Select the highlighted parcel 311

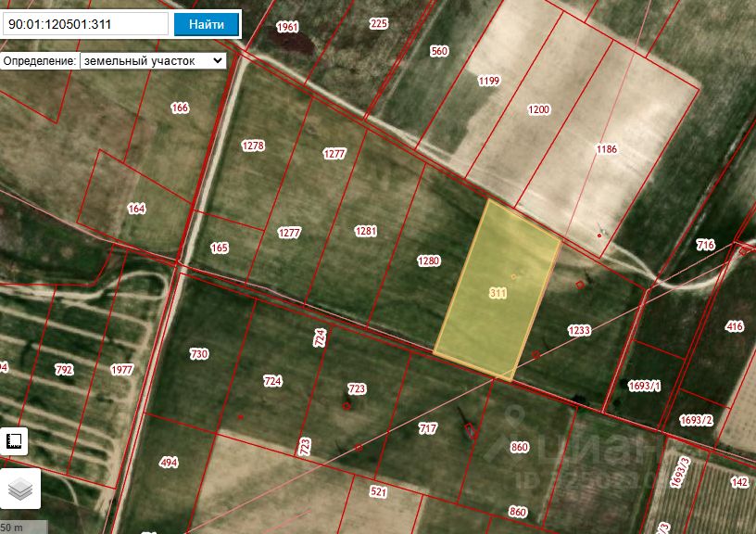pos(498,292)
